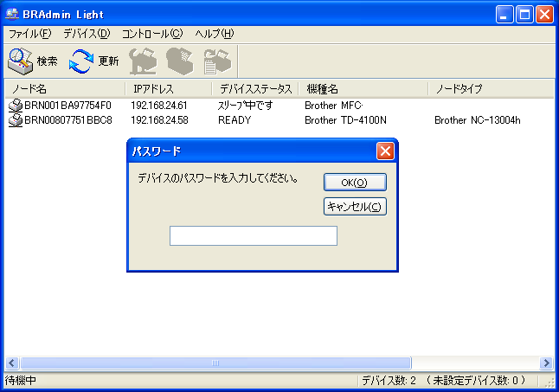Click the デバイス数: 2 status bar entry
559x392 pixels.
pyautogui.click(x=389, y=381)
